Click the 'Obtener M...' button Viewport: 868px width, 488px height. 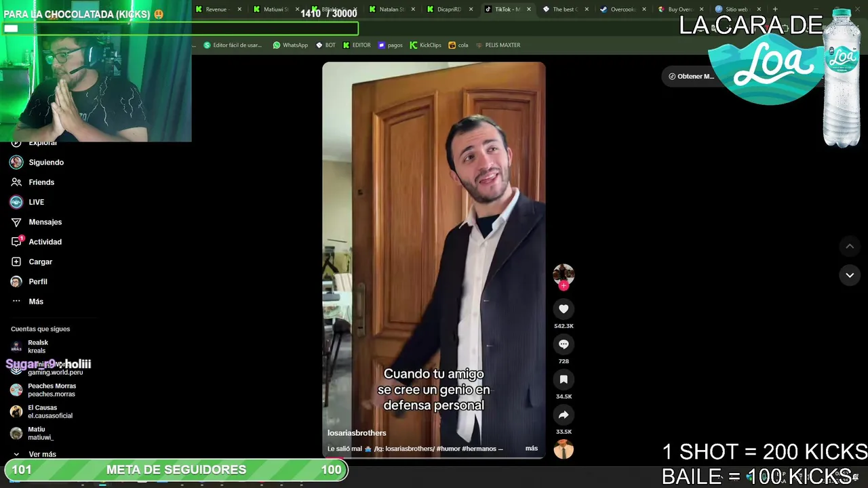click(x=691, y=76)
